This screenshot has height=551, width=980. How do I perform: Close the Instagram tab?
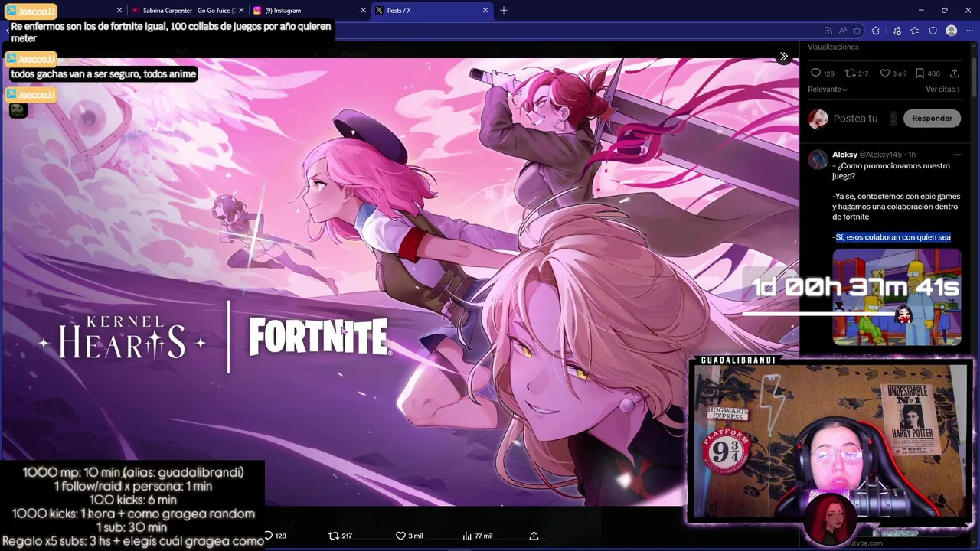pos(364,11)
